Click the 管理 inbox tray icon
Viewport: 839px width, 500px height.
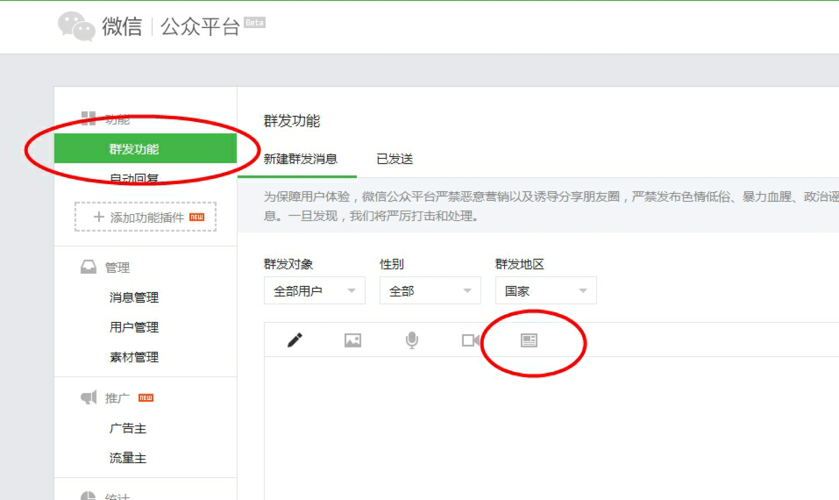88,267
